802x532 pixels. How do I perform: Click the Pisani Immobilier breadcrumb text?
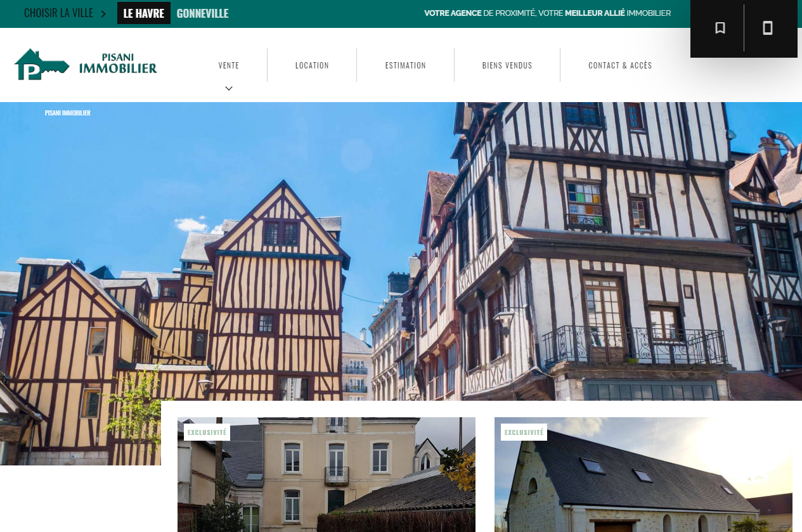click(68, 113)
